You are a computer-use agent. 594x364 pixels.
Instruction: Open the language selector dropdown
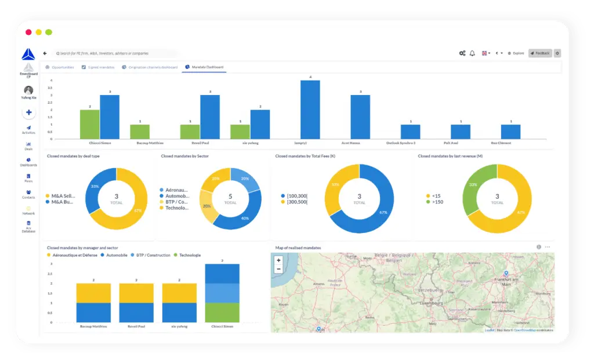click(486, 53)
